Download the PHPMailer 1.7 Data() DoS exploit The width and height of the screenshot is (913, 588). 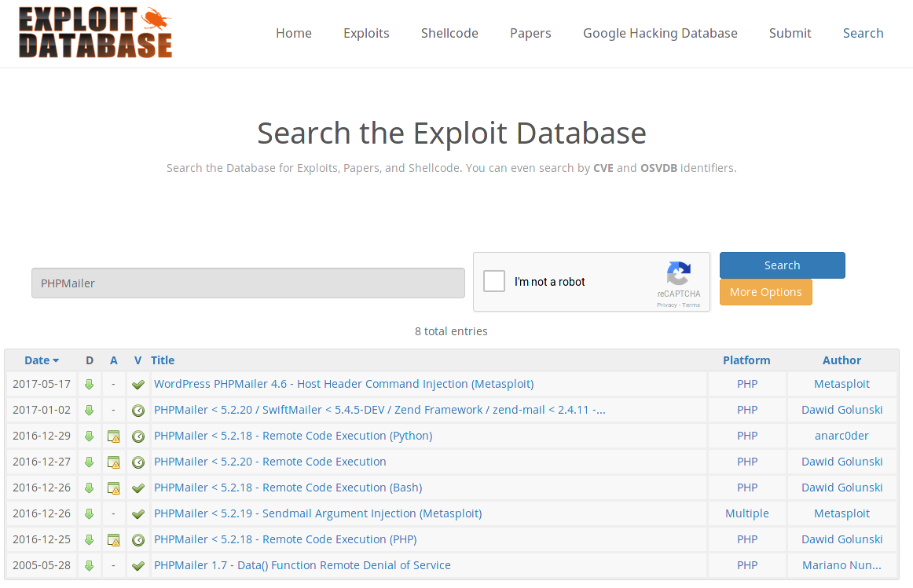point(89,565)
